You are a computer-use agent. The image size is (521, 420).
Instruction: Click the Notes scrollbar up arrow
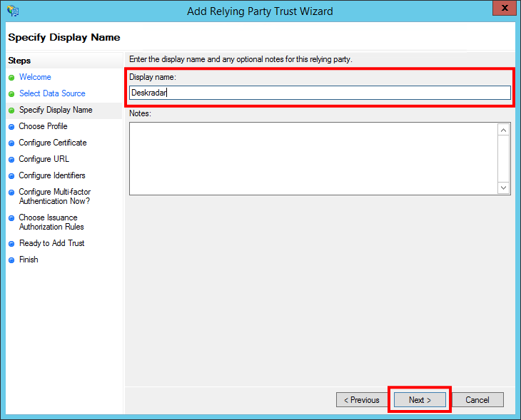[503, 130]
